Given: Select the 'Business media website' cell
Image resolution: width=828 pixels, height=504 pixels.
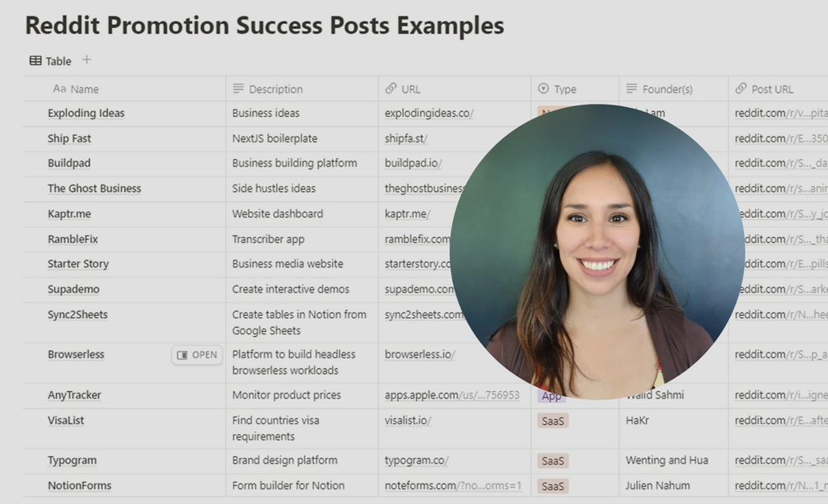Looking at the screenshot, I should click(x=302, y=264).
